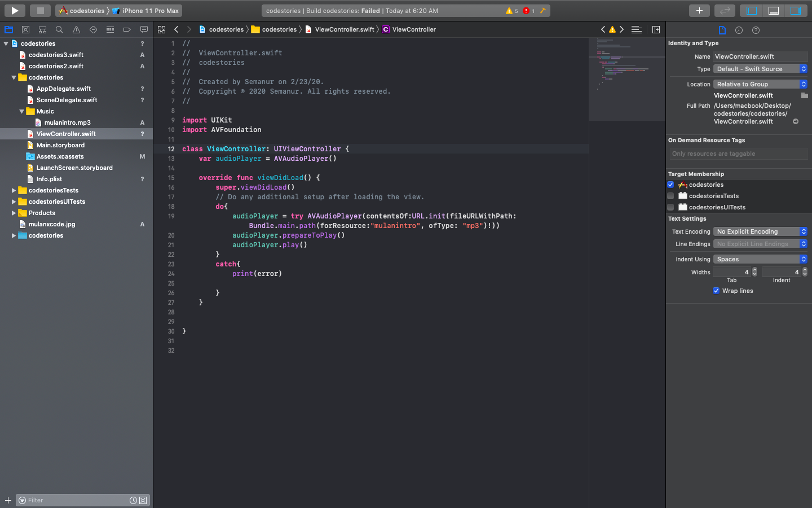
Task: Open the History inspector clock icon
Action: 739,30
